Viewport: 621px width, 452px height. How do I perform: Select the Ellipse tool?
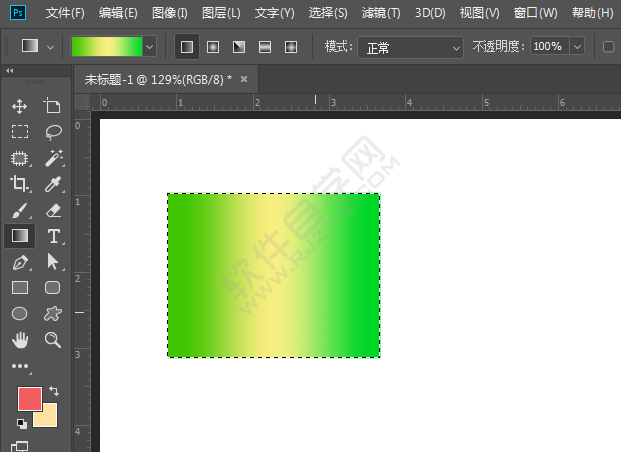[19, 314]
